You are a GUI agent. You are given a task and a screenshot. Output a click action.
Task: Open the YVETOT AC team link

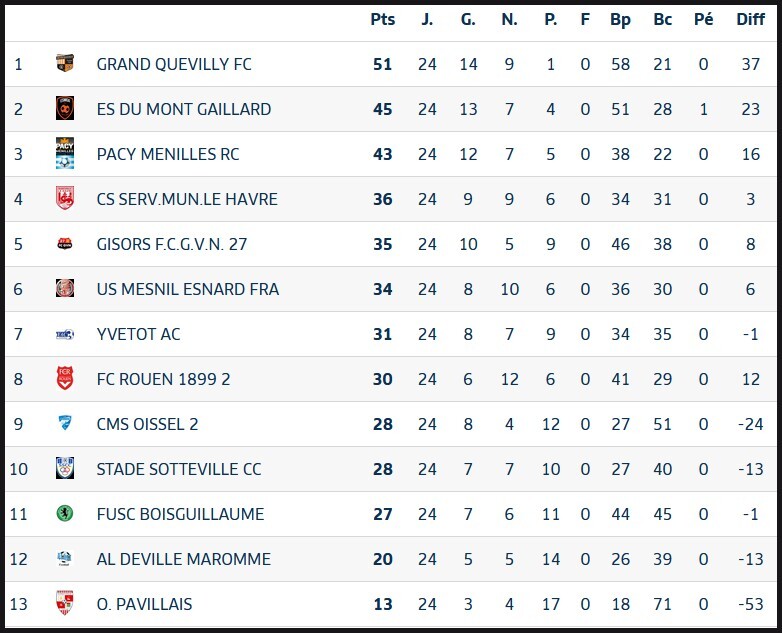pos(138,334)
